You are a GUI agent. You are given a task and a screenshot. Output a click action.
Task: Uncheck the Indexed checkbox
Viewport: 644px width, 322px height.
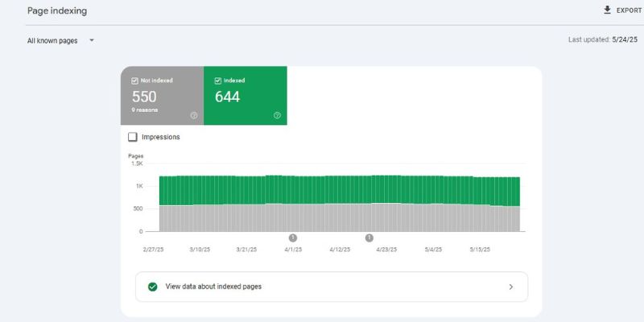coord(218,80)
